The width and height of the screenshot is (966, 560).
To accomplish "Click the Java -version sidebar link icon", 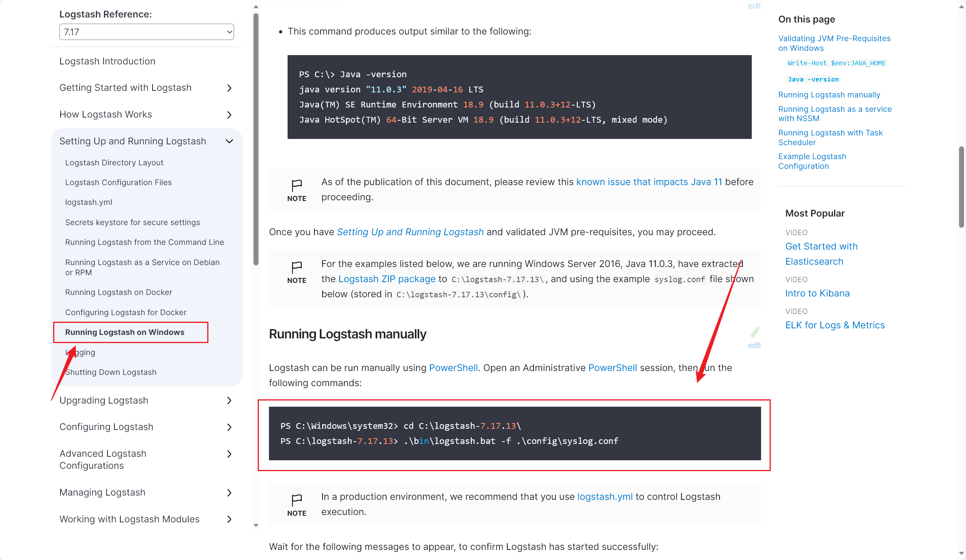I will point(813,79).
